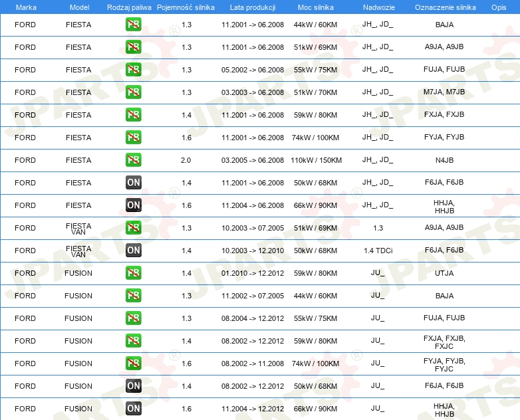Screen dimensions: 520x420
Task: Select petrol icon in FUJA Fiesta 05.2002 row
Action: click(x=133, y=69)
